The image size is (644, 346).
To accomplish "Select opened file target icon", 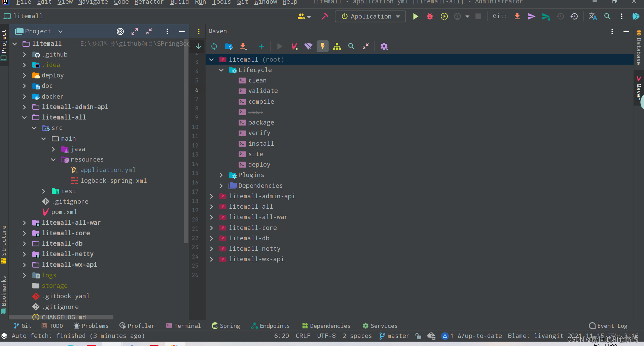I will pos(120,31).
